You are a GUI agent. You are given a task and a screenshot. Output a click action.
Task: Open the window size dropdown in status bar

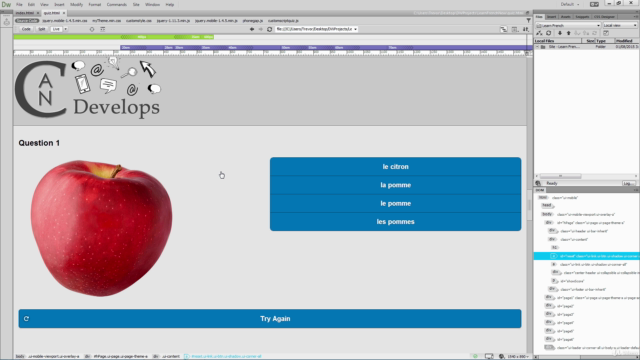(517, 356)
